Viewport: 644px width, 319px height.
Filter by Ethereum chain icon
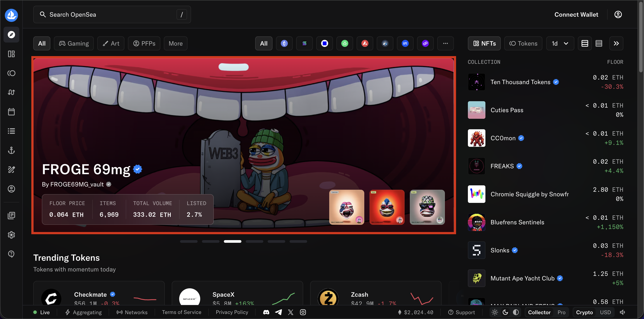click(x=284, y=44)
